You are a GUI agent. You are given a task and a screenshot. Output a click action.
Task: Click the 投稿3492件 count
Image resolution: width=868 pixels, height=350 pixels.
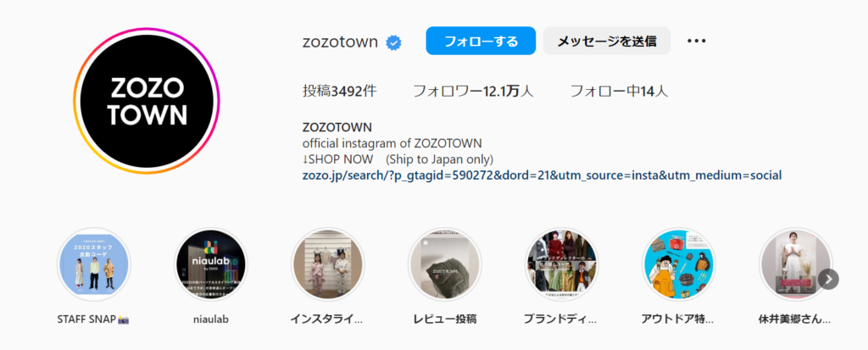click(x=340, y=92)
